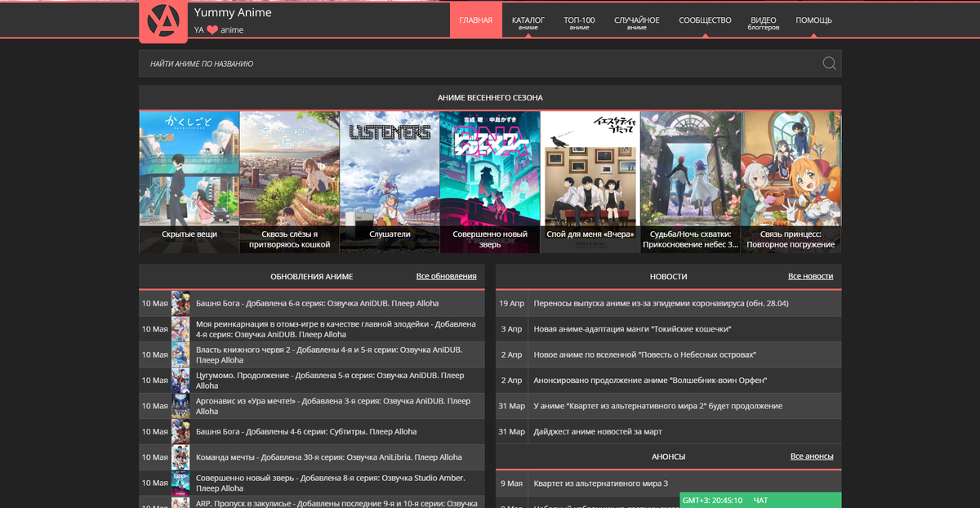Click thumbnail icon beside Совершенно новый зверь update
980x508 pixels.
pyautogui.click(x=180, y=483)
